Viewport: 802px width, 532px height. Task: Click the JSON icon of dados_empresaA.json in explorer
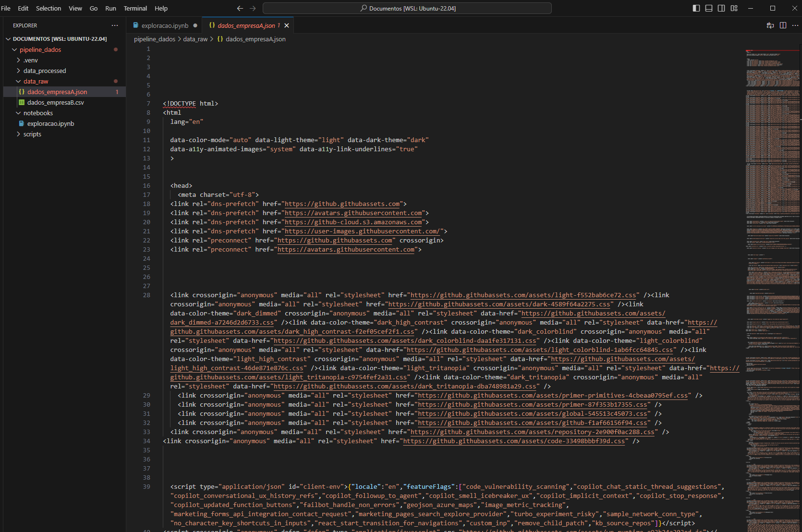[x=22, y=92]
